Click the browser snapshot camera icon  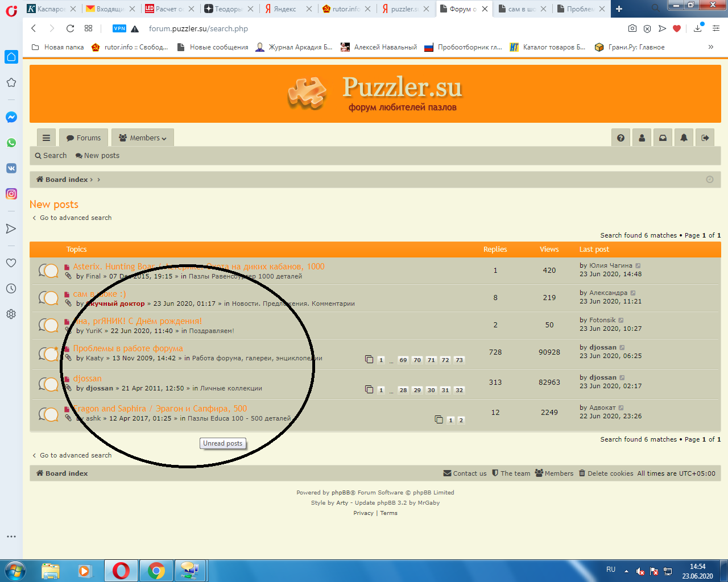pos(632,28)
